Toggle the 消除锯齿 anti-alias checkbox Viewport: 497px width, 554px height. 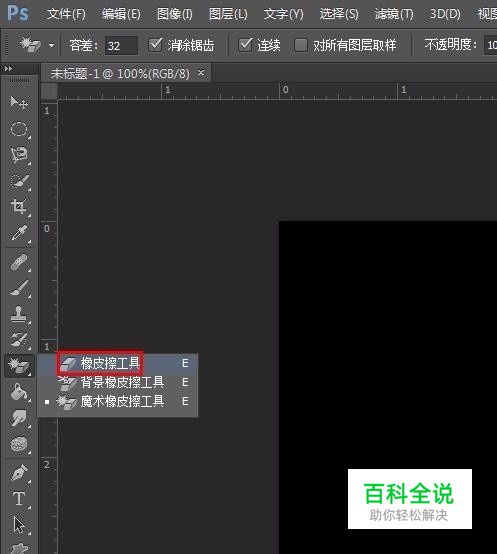click(x=155, y=45)
